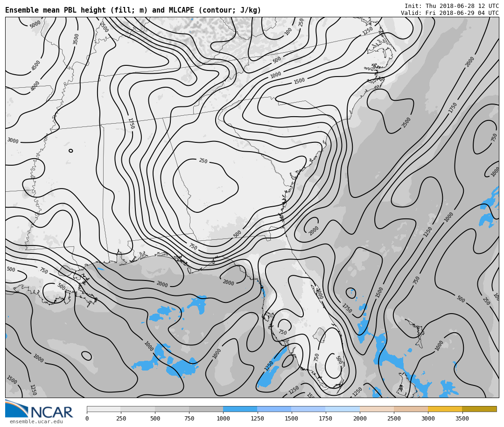This screenshot has height=427, width=504.
Task: Pick the 1500–1750 light blue colorbar segment
Action: click(x=308, y=409)
